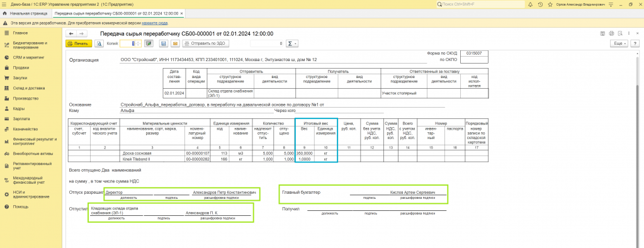This screenshot has height=248, width=644.
Task: Go forward with the right arrow button
Action: pos(81,33)
